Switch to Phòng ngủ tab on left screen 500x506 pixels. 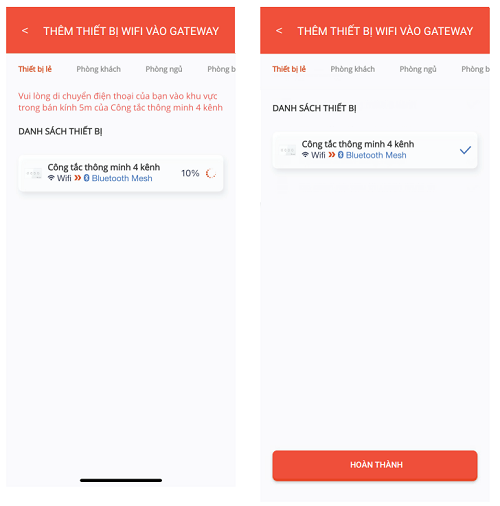click(164, 69)
